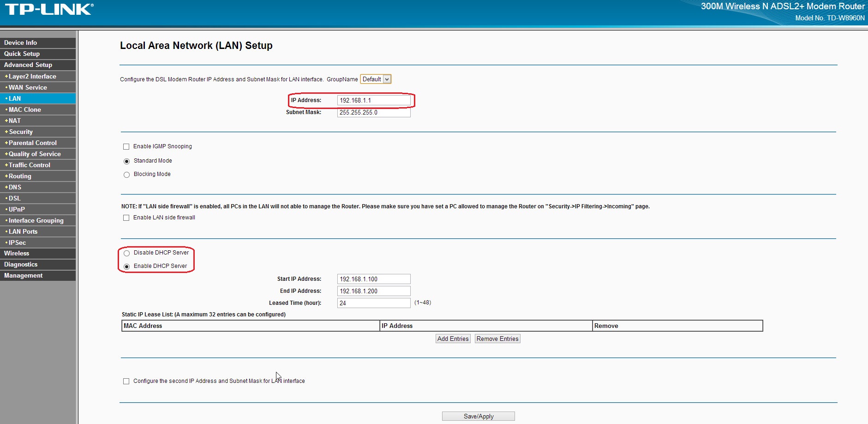The image size is (868, 424).
Task: Click the Start IP Address field
Action: point(374,279)
